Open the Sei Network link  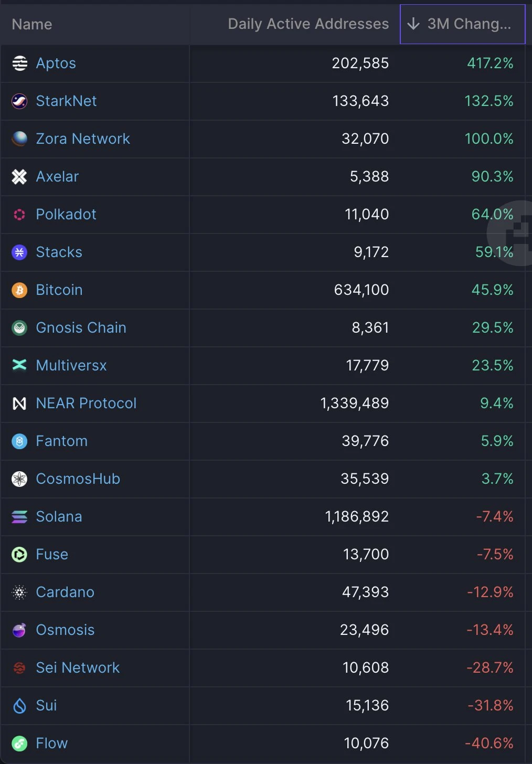[x=78, y=668]
